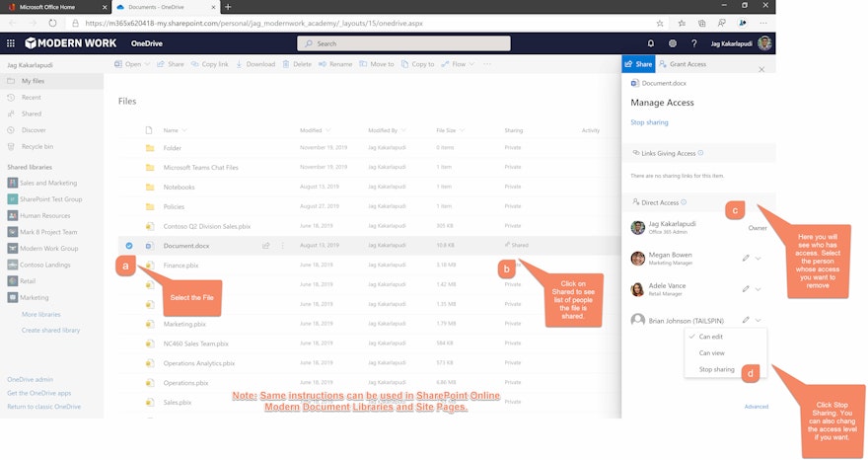Click Create shared library link
Image resolution: width=868 pixels, height=460 pixels.
coord(50,331)
